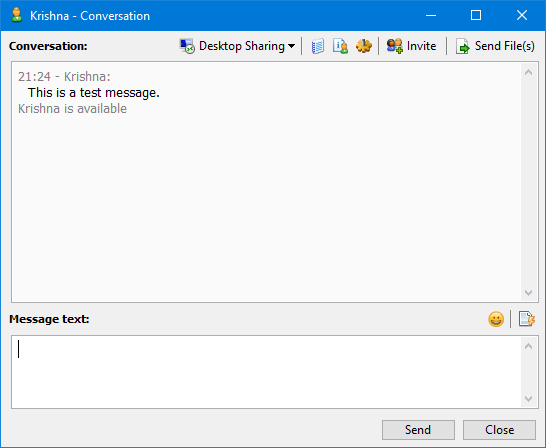This screenshot has height=448, width=546.
Task: Click the Desktop Sharing monitor icon
Action: (187, 46)
